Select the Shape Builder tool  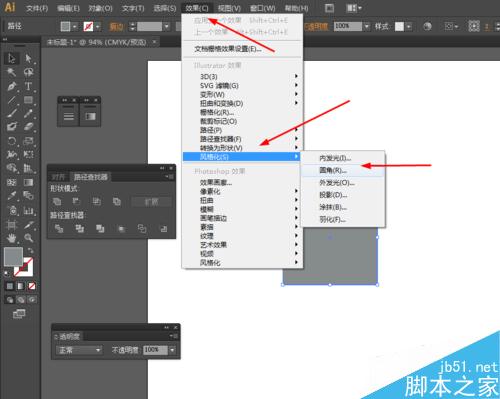coord(12,168)
